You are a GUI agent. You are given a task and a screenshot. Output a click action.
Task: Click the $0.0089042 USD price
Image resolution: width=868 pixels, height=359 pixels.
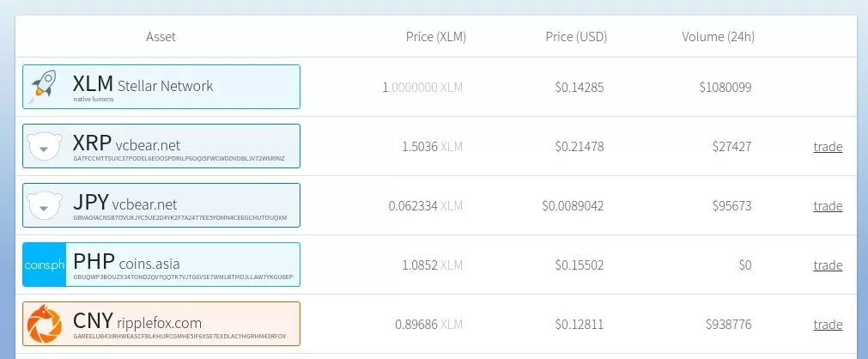click(573, 206)
